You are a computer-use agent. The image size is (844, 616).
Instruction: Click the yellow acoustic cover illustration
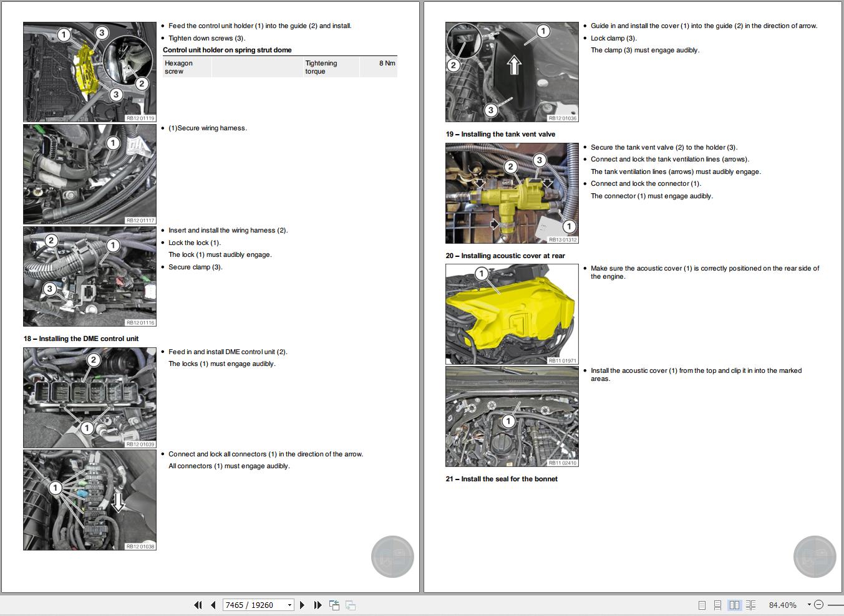pyautogui.click(x=512, y=312)
